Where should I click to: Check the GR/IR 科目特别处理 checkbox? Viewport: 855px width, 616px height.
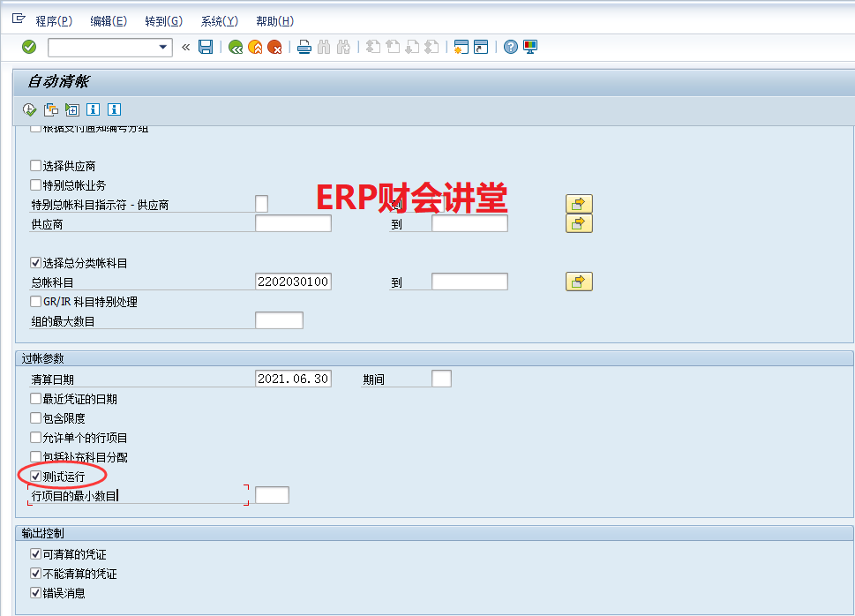tap(36, 302)
